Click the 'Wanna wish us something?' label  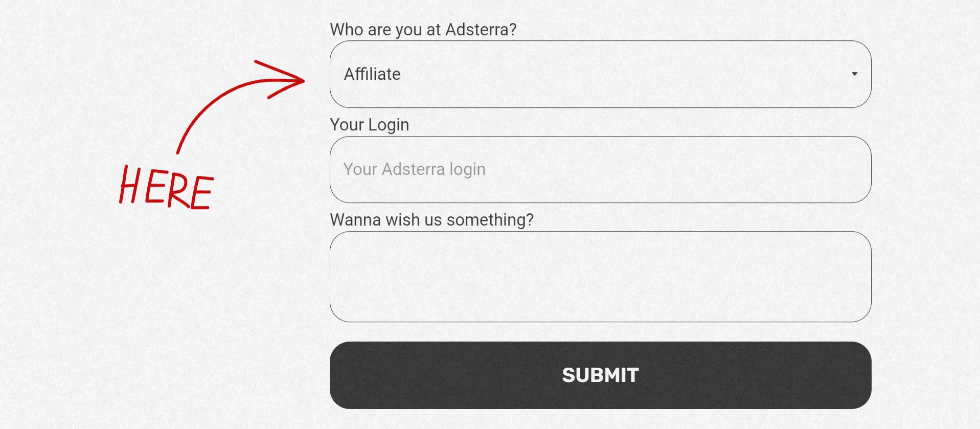coord(432,220)
